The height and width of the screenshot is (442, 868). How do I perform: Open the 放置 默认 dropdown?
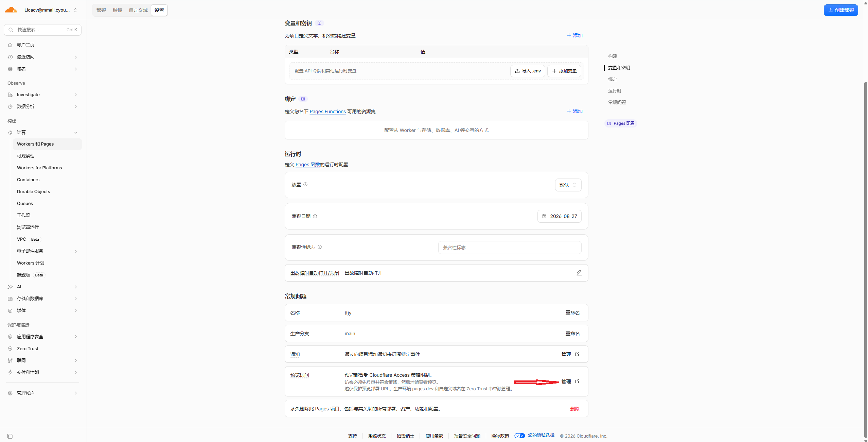(568, 185)
